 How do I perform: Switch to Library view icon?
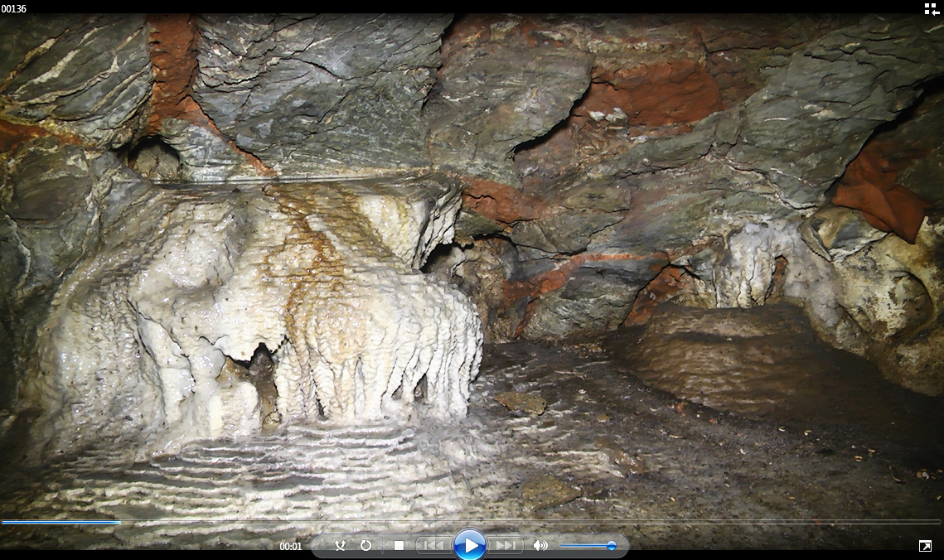932,9
